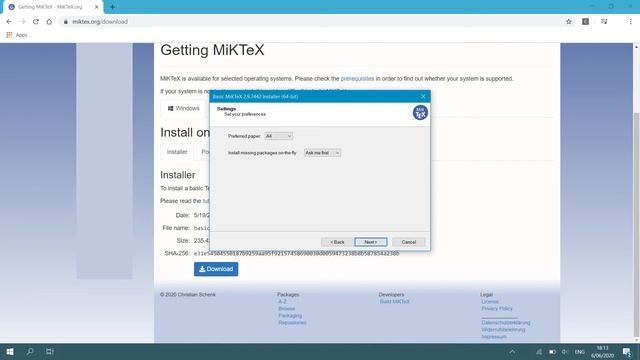Open the taskbar clock and date
The image size is (640, 360).
click(x=602, y=352)
